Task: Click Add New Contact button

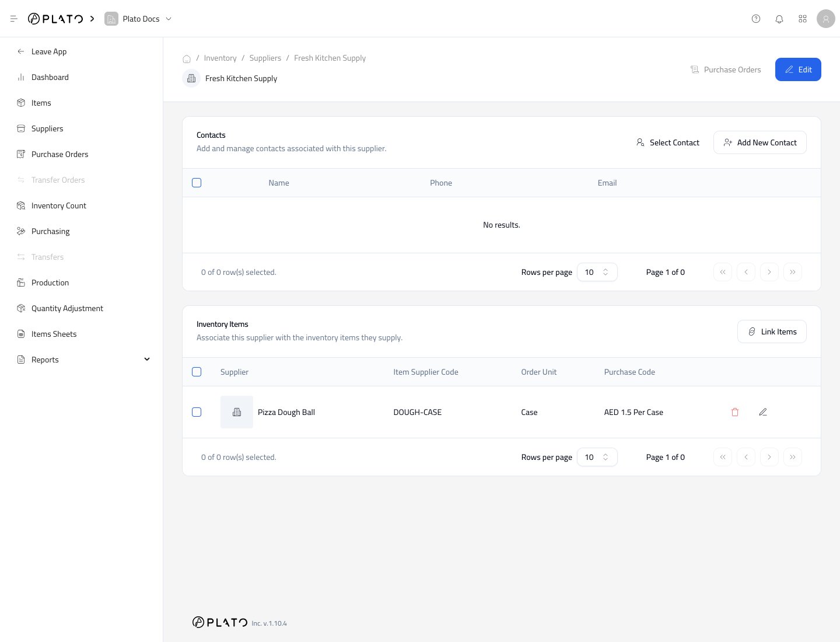Action: click(760, 142)
